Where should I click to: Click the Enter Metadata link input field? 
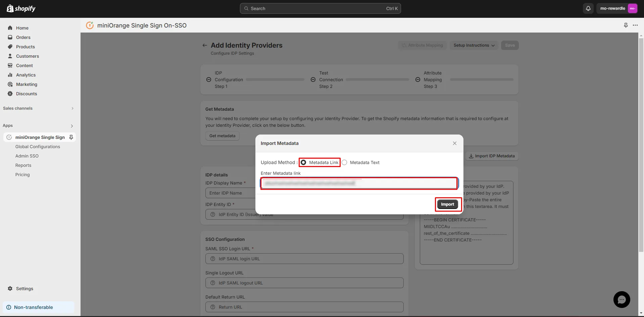coord(359,183)
